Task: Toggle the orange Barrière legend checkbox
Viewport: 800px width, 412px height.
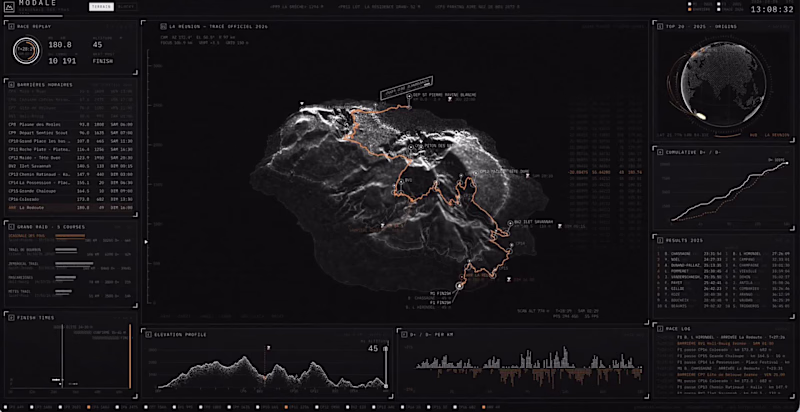Action: pos(690,9)
